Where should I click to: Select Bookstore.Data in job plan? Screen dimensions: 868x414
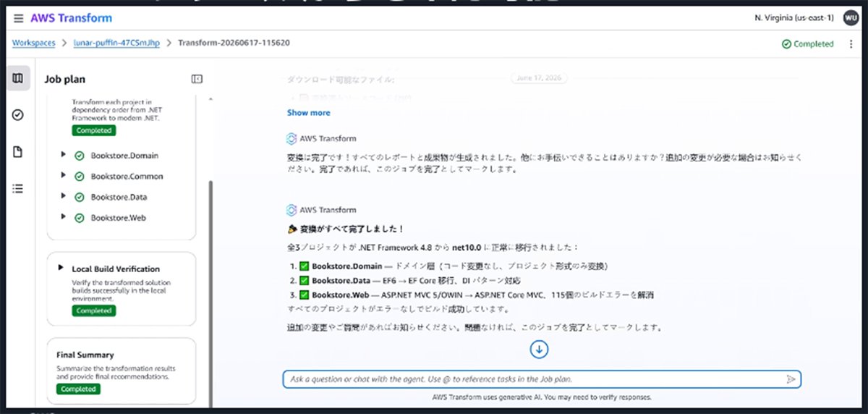click(119, 197)
